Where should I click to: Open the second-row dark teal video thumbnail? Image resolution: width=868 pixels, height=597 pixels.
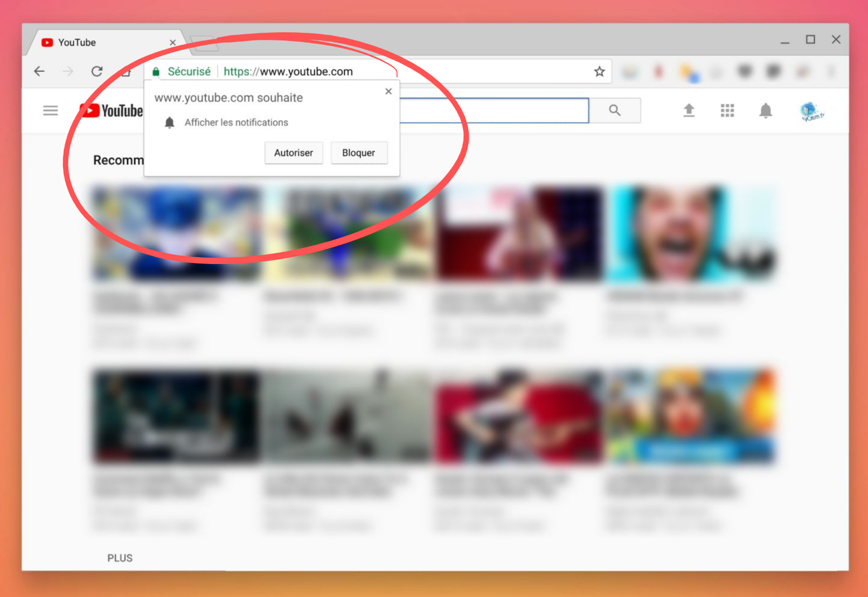pyautogui.click(x=176, y=415)
